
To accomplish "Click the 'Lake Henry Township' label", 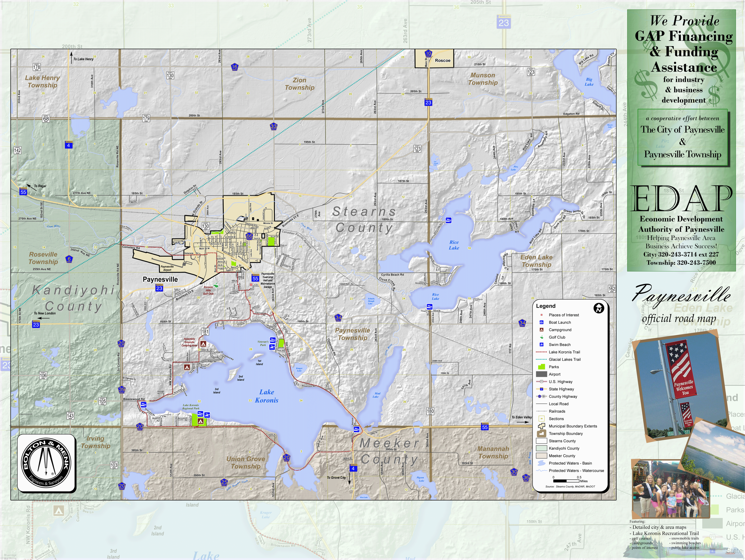I will pyautogui.click(x=42, y=81).
